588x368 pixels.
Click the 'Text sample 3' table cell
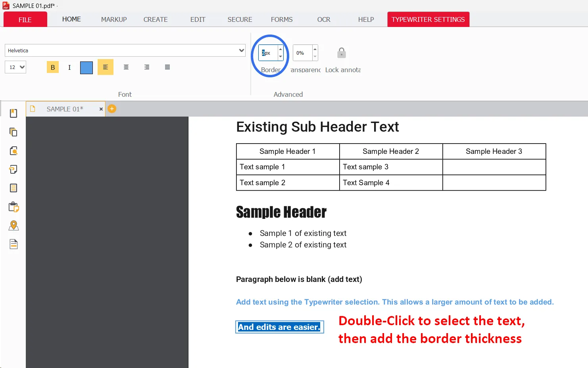(391, 167)
